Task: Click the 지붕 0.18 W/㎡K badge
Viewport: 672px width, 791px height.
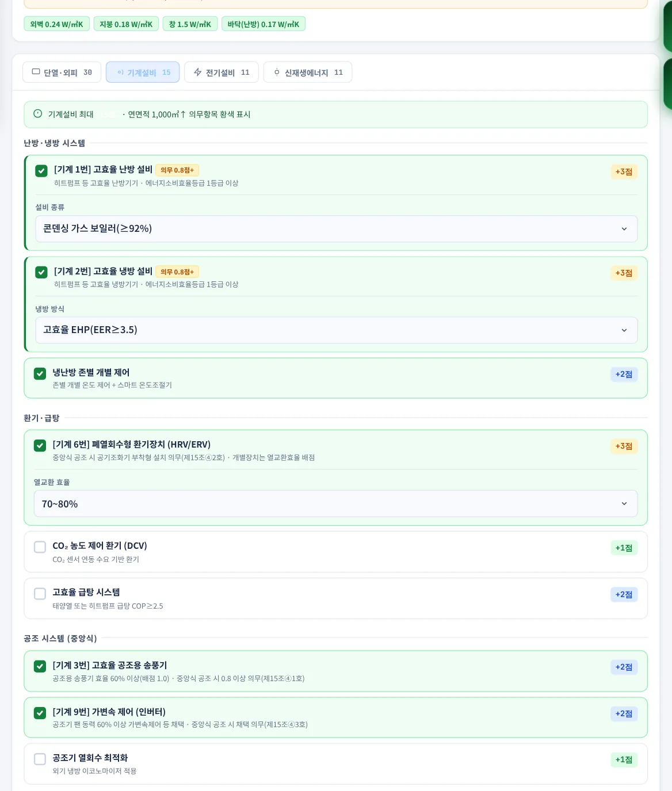Action: [x=126, y=24]
